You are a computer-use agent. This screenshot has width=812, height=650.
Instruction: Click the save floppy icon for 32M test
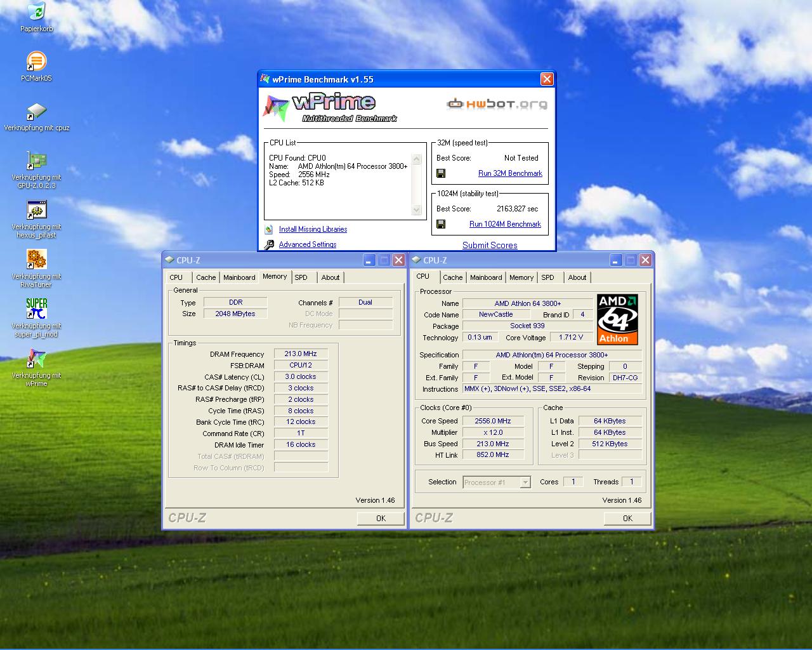tap(441, 173)
